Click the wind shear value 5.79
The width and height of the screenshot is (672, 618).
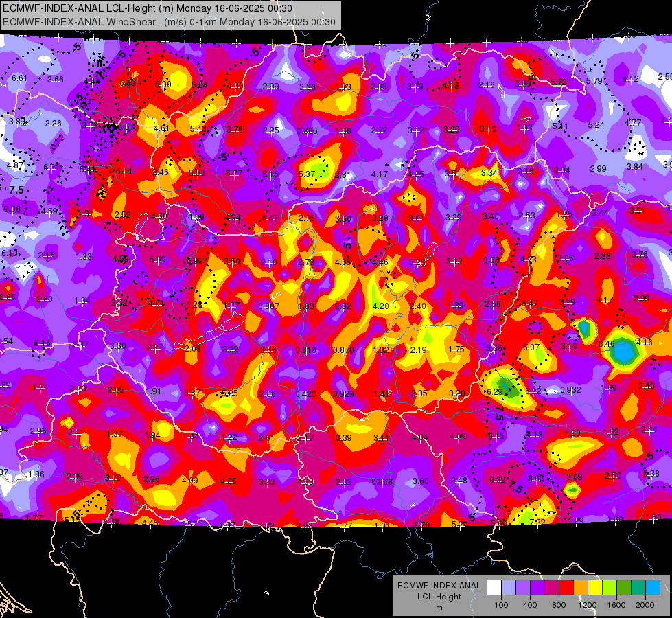[594, 80]
